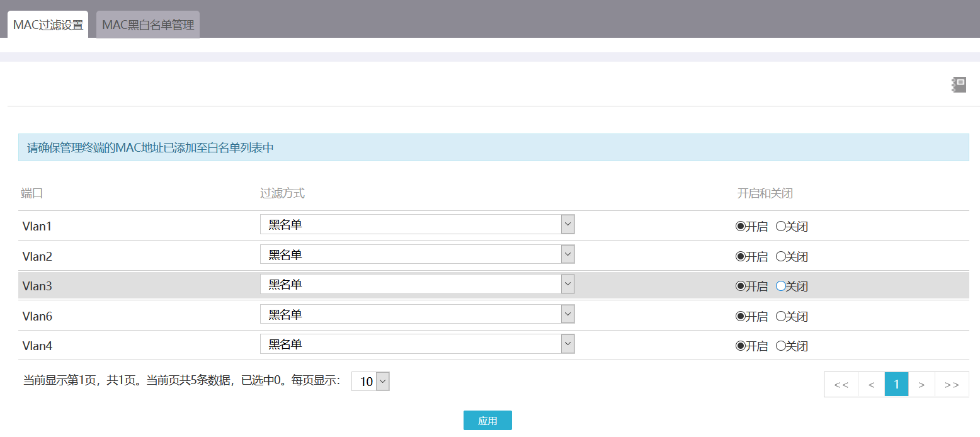
Task: Select the Vlan2 row label
Action: pos(37,256)
